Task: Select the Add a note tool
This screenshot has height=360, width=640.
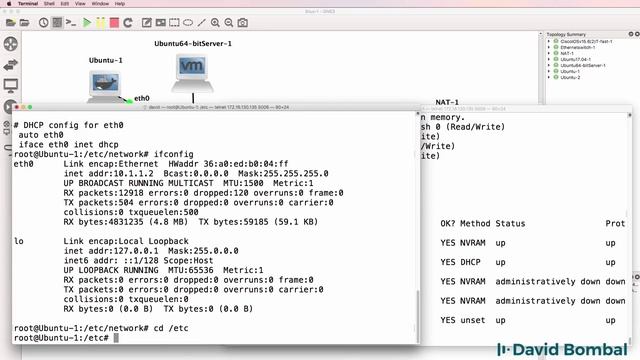Action: [147, 22]
